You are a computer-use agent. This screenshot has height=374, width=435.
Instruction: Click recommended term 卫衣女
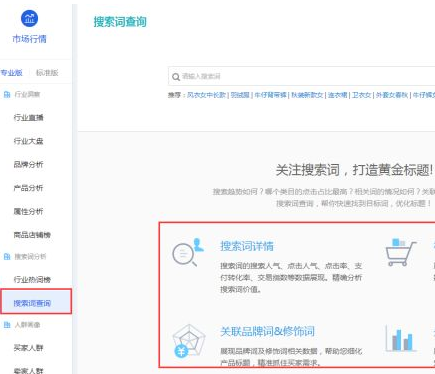362,95
